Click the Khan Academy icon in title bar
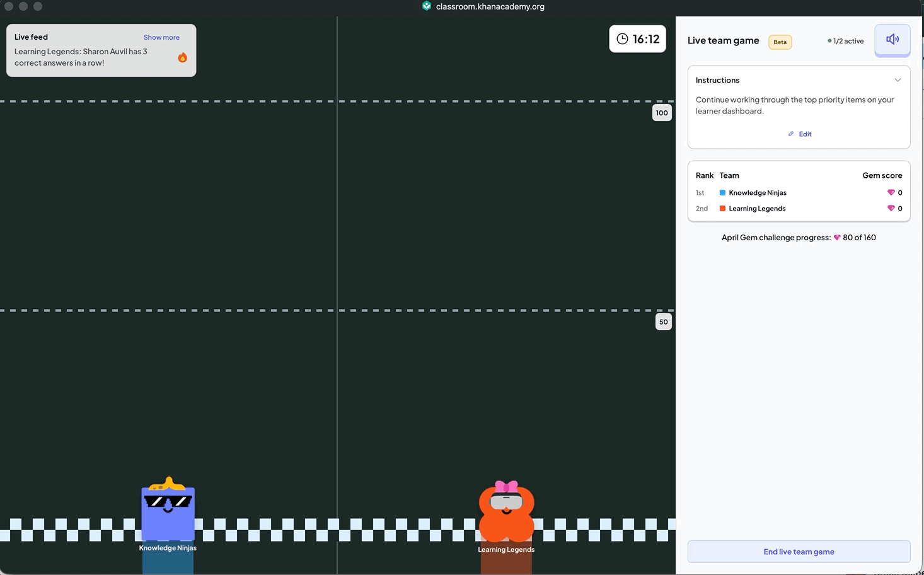 [427, 6]
